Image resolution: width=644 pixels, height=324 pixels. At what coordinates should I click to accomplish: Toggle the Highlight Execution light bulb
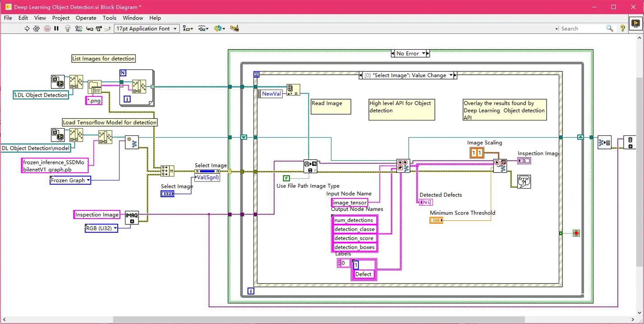68,28
